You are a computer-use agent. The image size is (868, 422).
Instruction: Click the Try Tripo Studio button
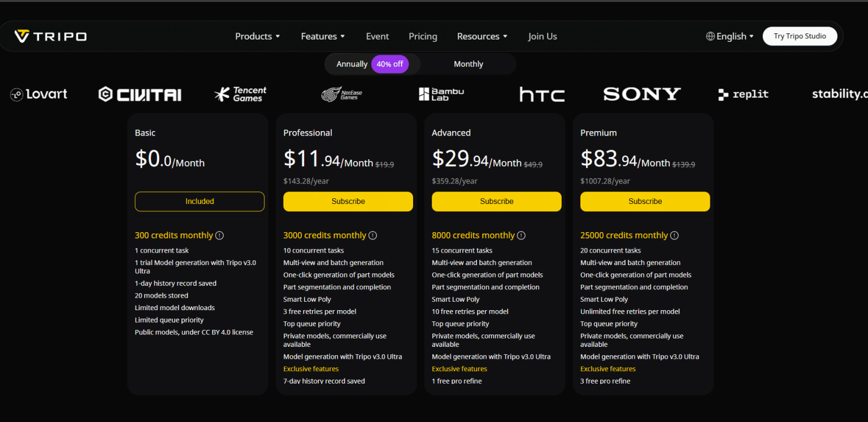[800, 36]
